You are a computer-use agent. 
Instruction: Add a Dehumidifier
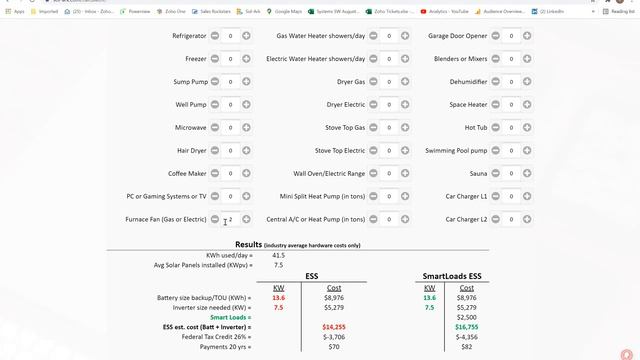527,82
